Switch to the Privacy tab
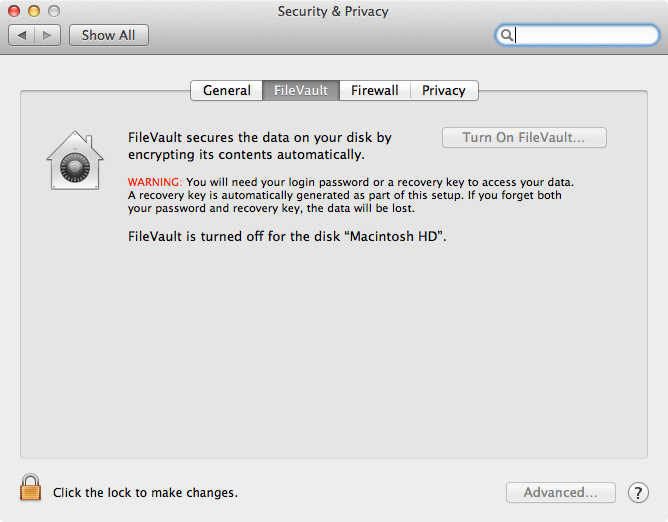This screenshot has height=522, width=668. [x=443, y=90]
